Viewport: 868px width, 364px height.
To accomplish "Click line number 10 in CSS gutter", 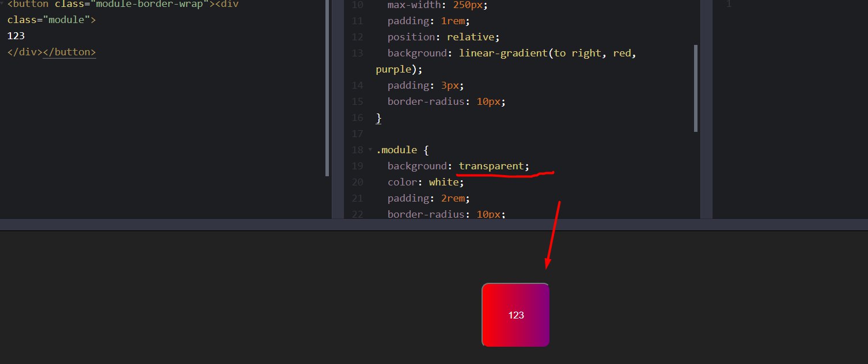I will [357, 5].
